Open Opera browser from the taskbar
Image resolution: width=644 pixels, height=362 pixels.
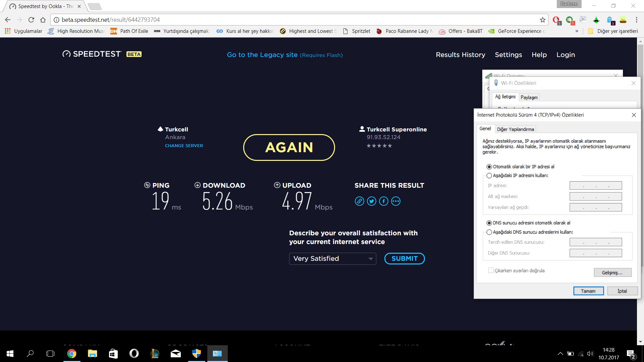pos(134,353)
